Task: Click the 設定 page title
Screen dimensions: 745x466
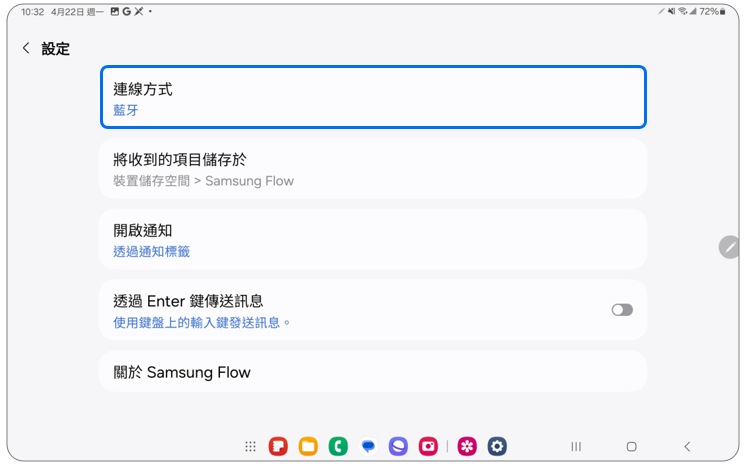Action: pos(56,48)
